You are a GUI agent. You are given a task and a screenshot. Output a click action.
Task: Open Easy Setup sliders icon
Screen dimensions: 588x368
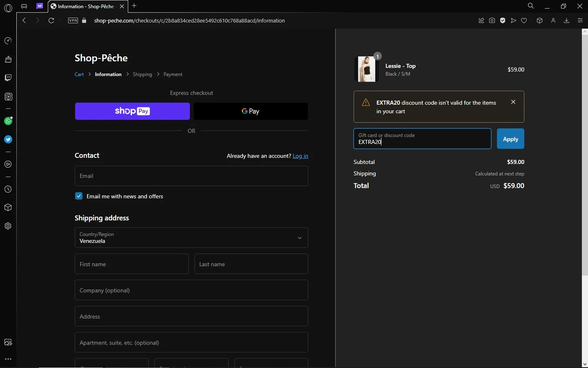pyautogui.click(x=580, y=20)
